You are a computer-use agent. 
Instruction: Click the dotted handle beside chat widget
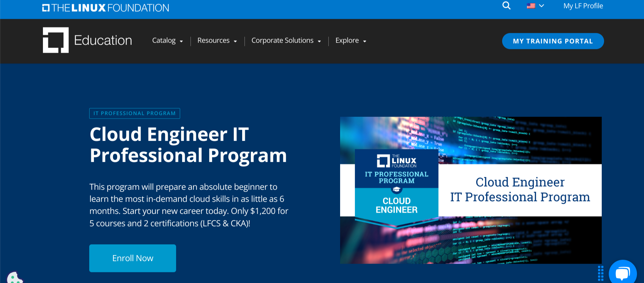[x=600, y=273]
